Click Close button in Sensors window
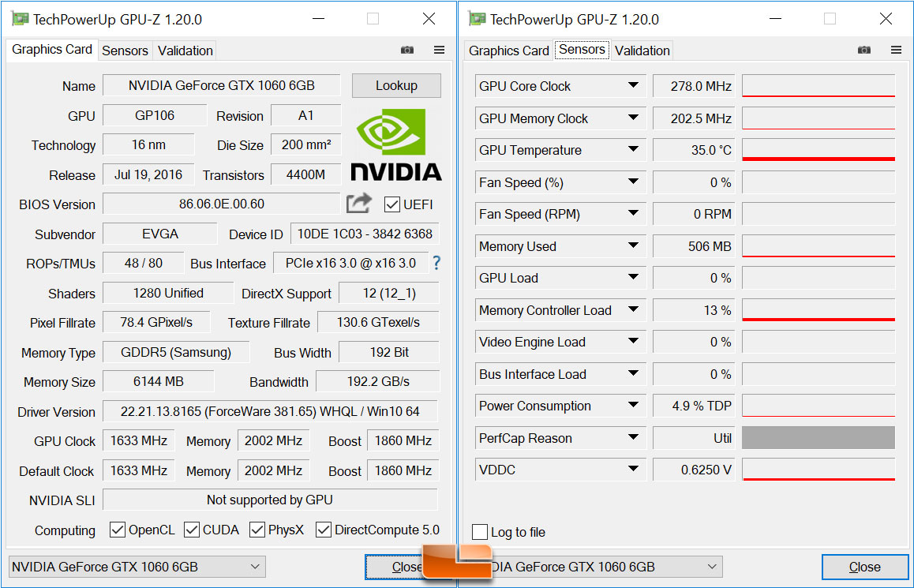 (x=865, y=567)
